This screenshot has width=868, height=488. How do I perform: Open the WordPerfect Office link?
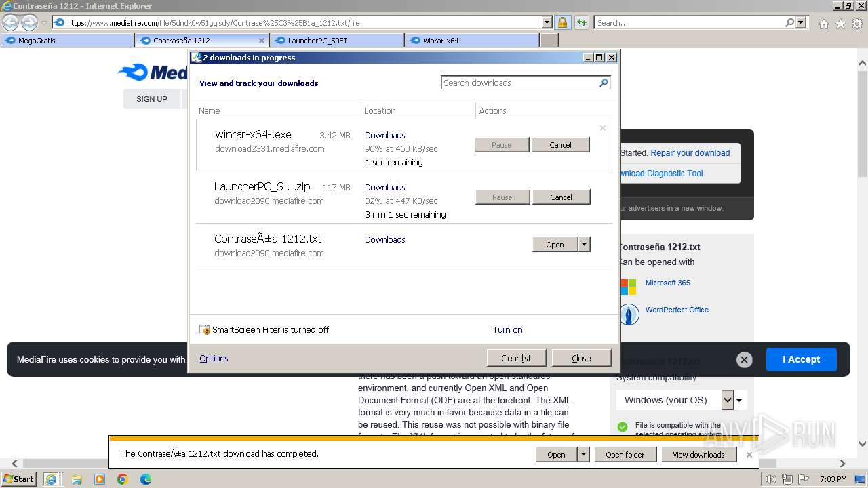point(677,310)
